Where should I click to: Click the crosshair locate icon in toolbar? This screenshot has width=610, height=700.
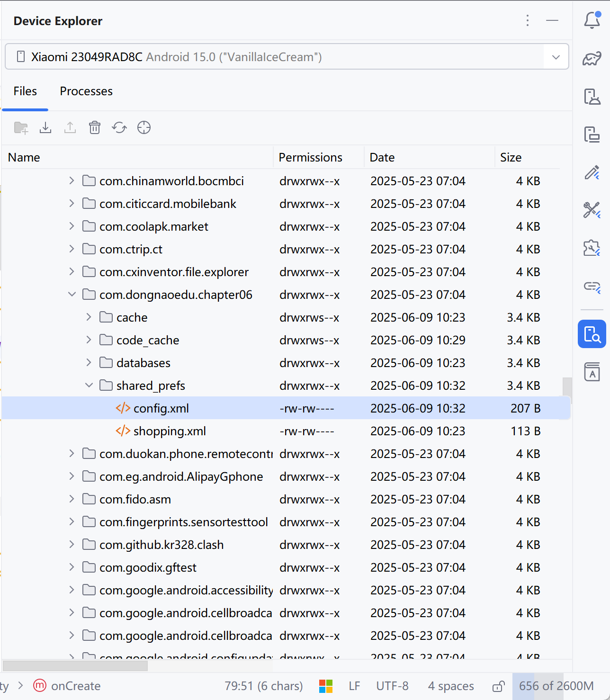pyautogui.click(x=144, y=127)
